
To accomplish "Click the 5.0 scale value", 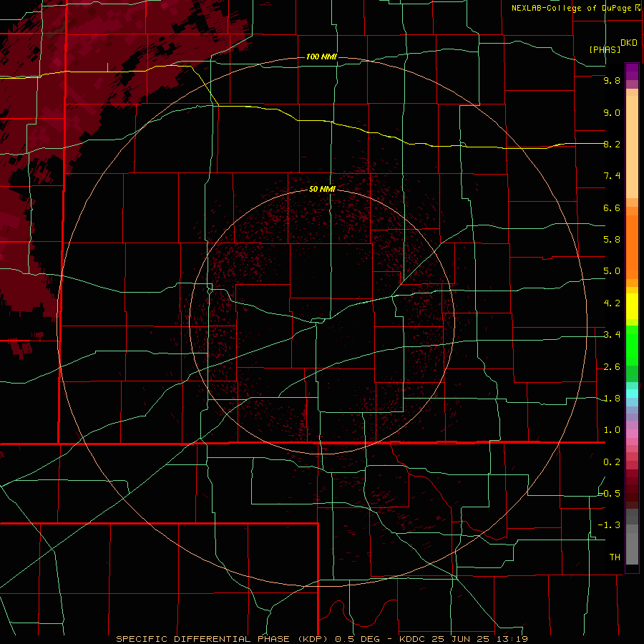I will click(612, 271).
